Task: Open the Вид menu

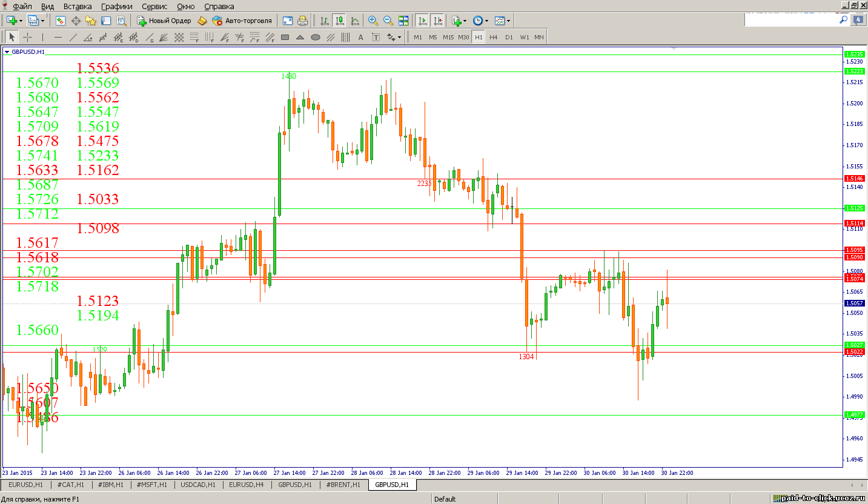Action: 48,6
